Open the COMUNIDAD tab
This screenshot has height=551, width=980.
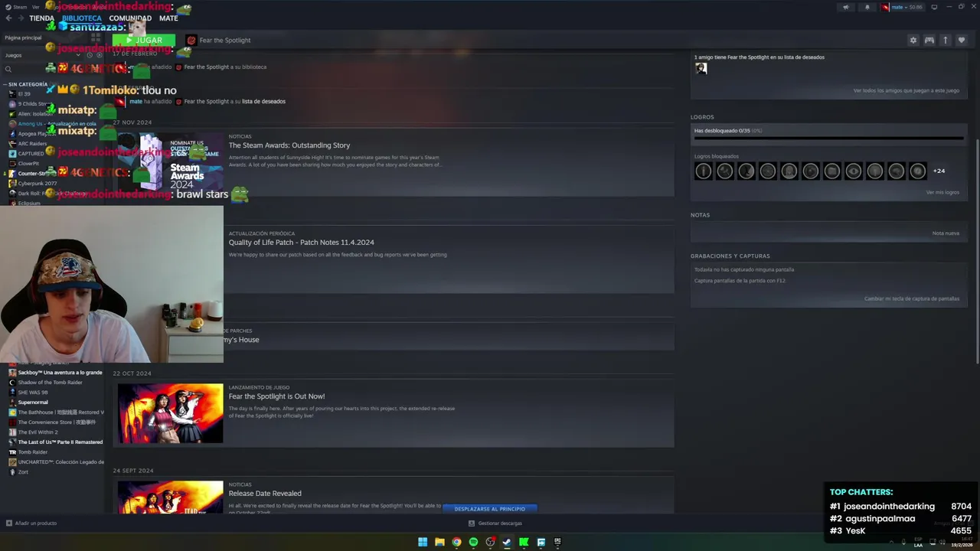pyautogui.click(x=130, y=18)
